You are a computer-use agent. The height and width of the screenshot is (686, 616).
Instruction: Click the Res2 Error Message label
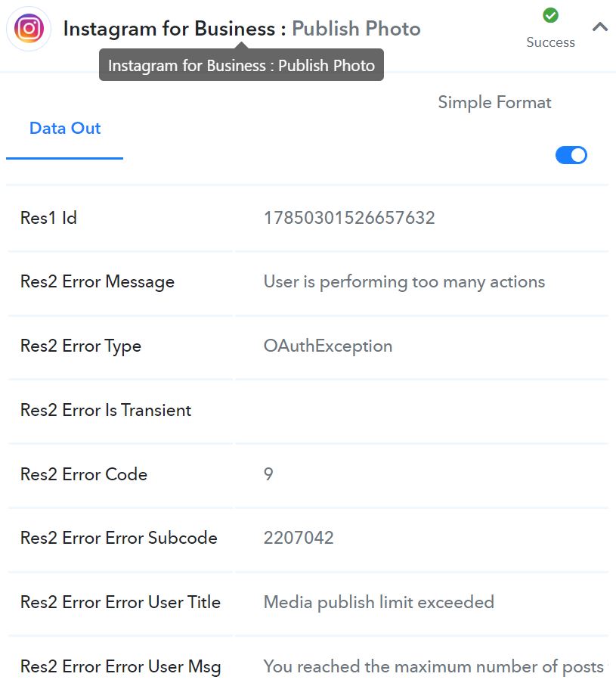pyautogui.click(x=98, y=282)
